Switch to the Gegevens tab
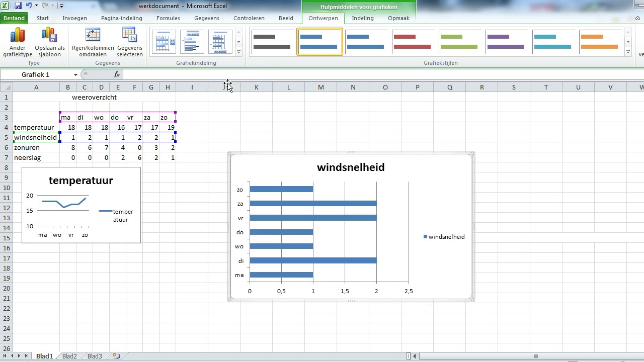Screen dimensions: 644x362 coord(207,18)
